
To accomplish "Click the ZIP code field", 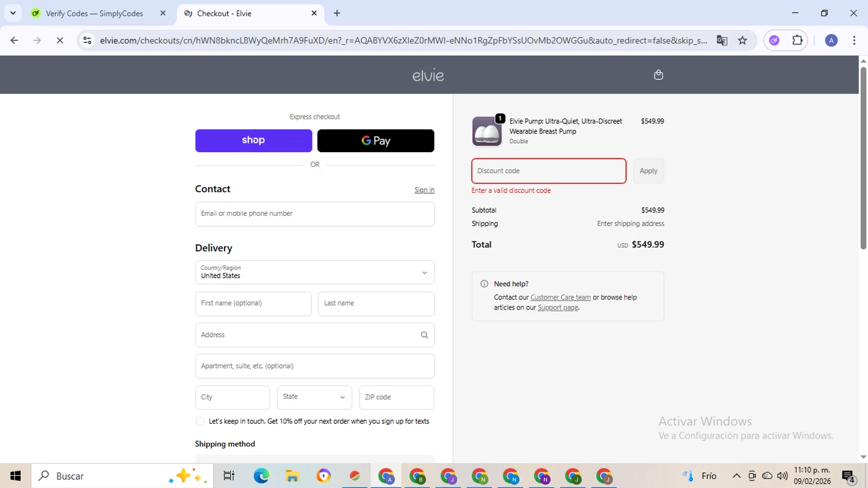I will coord(396,397).
